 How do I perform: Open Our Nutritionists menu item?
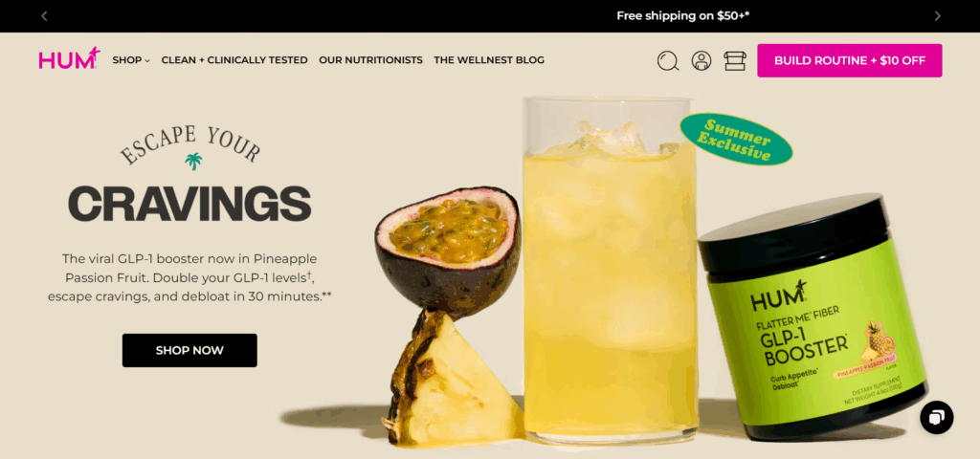tap(370, 60)
